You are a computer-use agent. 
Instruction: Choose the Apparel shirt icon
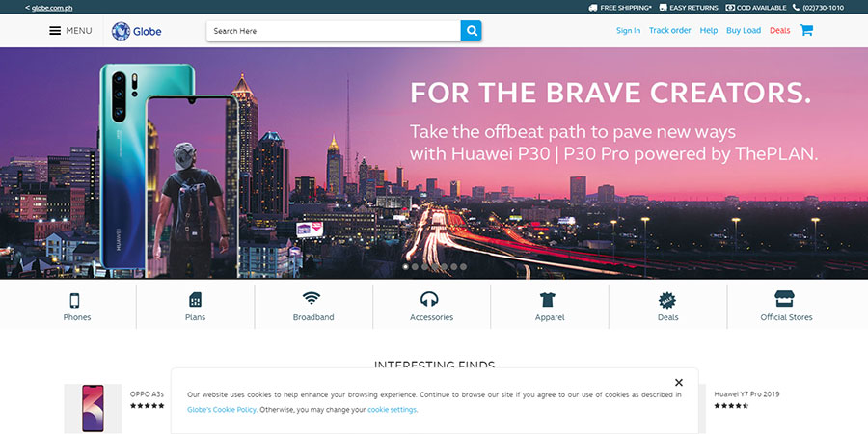point(548,300)
